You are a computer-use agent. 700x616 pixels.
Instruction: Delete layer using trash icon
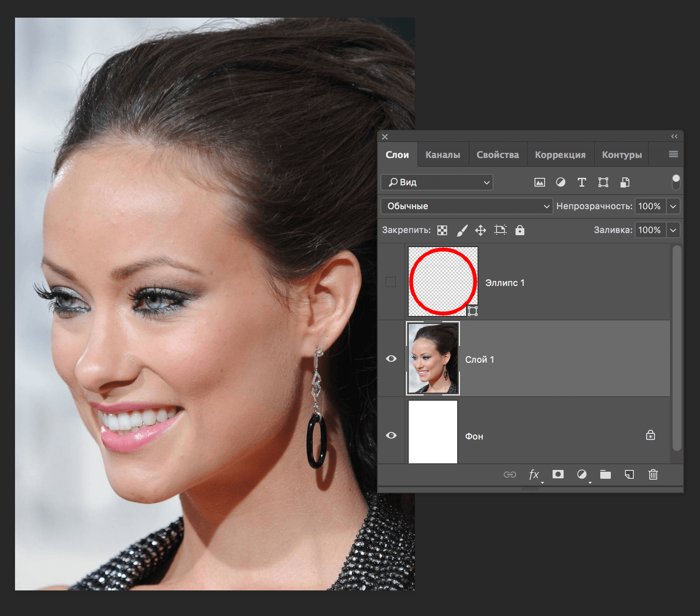click(653, 474)
